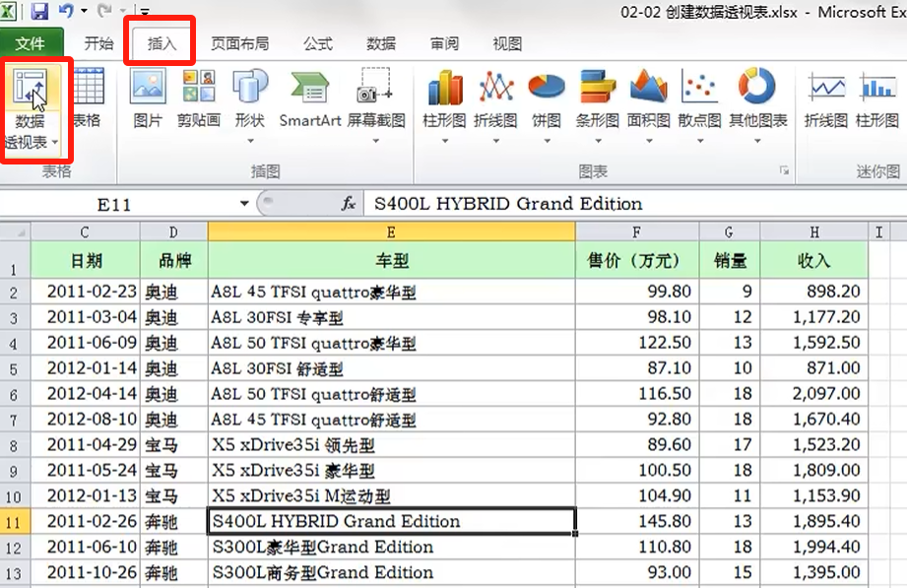Click cell X5 xDrive35i M运动型

click(x=392, y=496)
